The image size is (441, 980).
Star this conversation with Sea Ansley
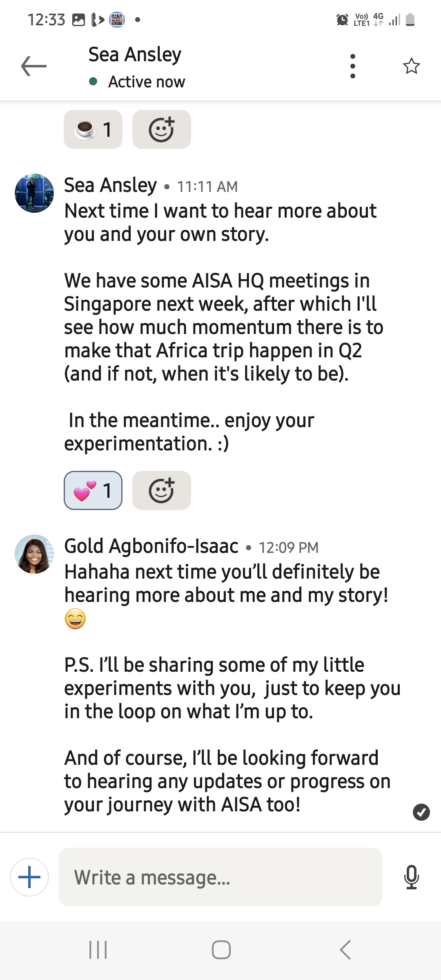pos(411,66)
